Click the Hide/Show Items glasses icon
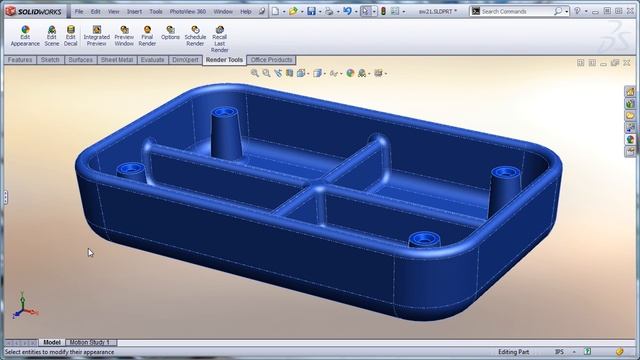This screenshot has height=360, width=640. [333, 73]
